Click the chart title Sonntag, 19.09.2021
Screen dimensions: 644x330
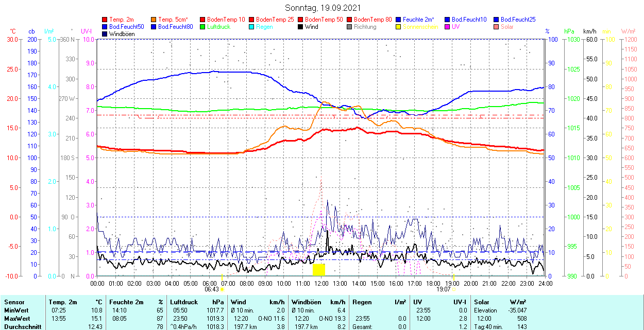(323, 8)
